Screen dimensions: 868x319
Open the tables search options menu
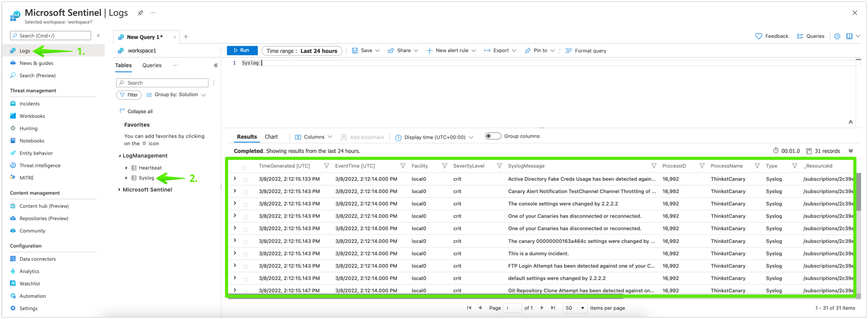[214, 83]
